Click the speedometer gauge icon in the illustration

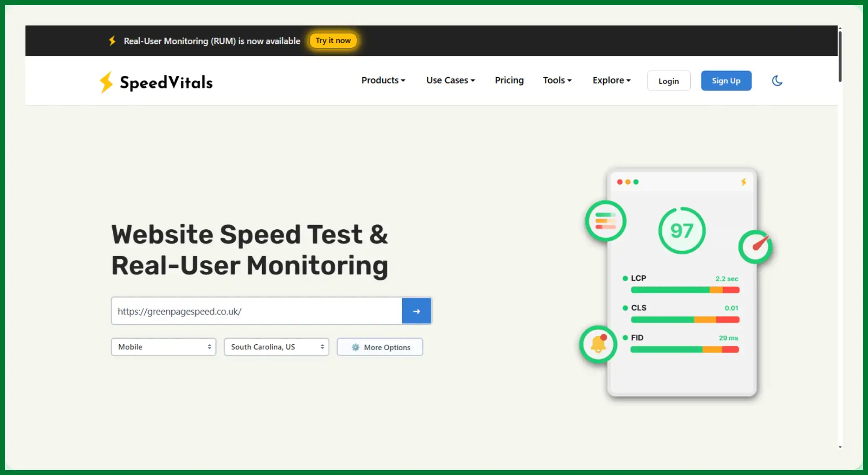(755, 247)
